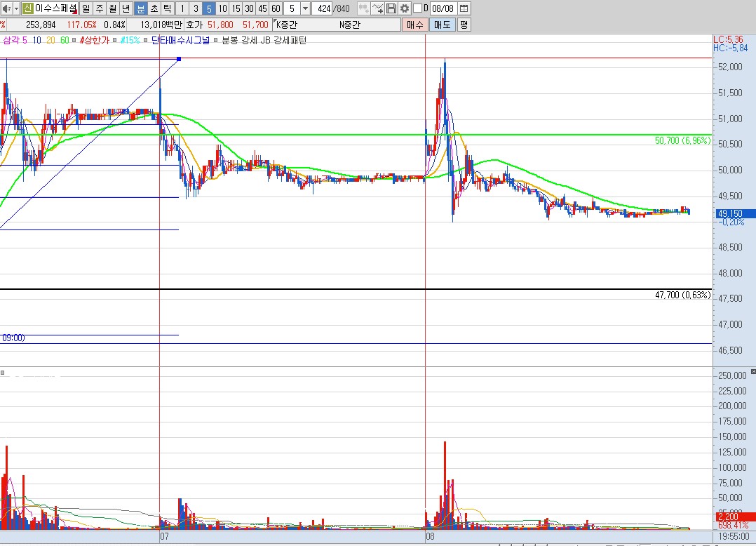Click the save floppy disk icon
756x546 pixels.
(391, 8)
